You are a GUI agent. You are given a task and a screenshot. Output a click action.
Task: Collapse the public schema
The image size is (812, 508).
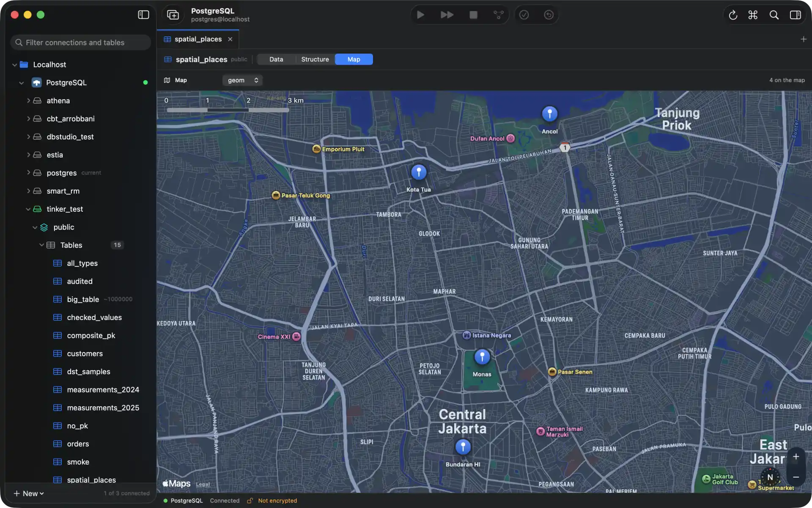tap(35, 227)
